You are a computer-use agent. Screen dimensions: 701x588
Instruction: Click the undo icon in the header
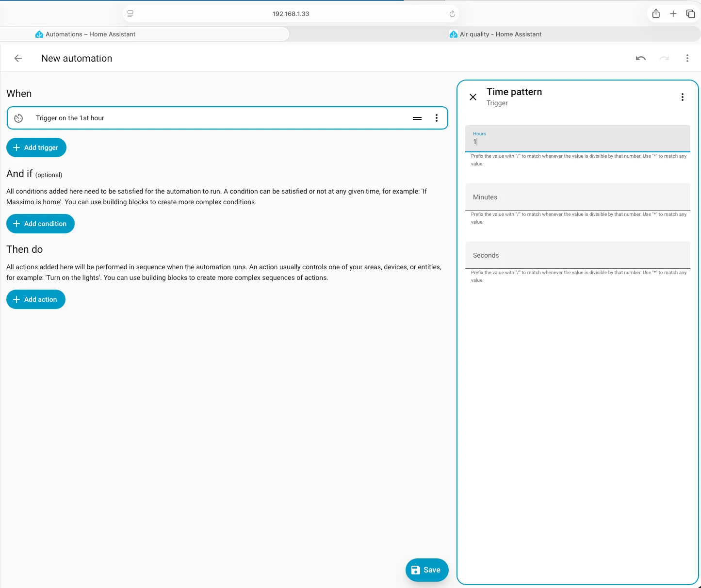click(640, 58)
